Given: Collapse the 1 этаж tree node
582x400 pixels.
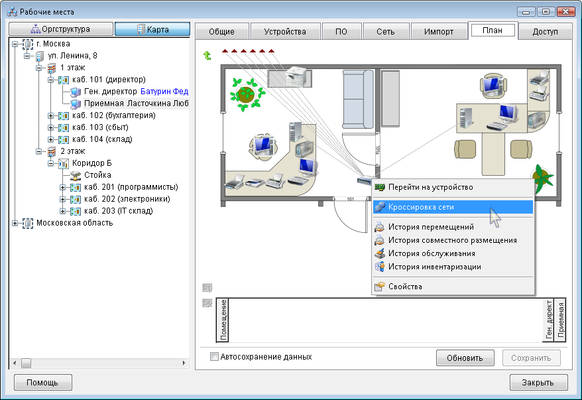Looking at the screenshot, I should pyautogui.click(x=39, y=68).
